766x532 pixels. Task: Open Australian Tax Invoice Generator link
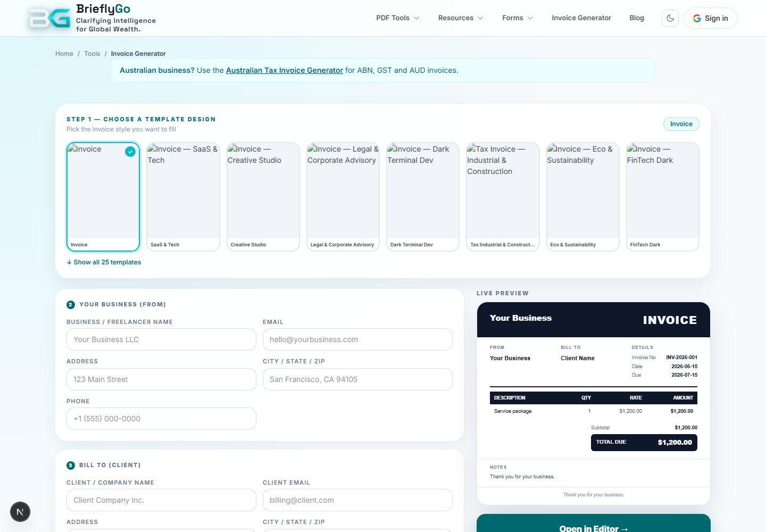click(x=285, y=70)
